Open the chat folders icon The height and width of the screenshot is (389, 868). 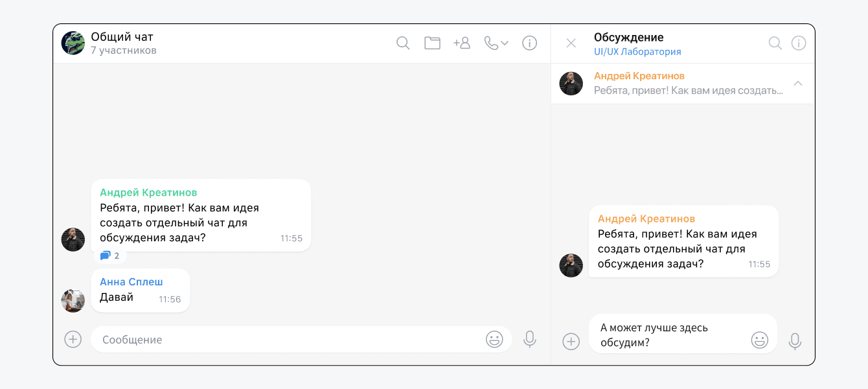click(432, 43)
